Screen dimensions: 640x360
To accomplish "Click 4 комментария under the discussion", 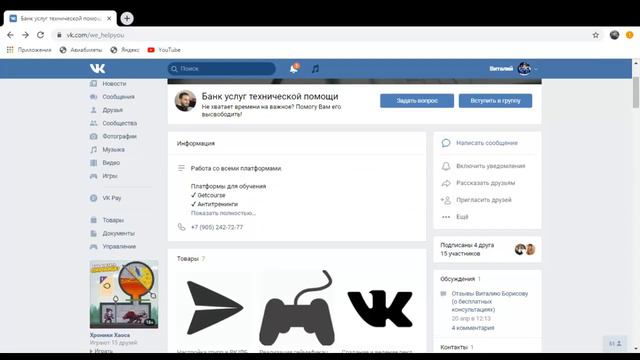I will 473,328.
